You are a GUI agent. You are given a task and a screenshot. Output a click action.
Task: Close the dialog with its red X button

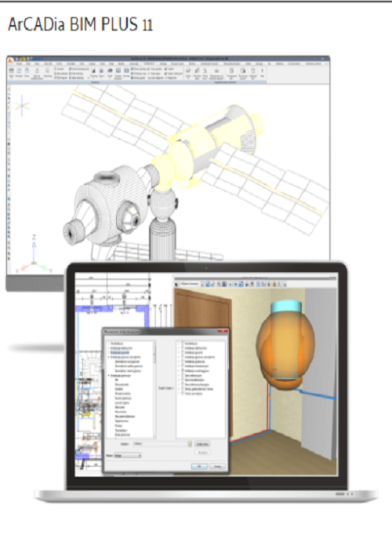[221, 331]
